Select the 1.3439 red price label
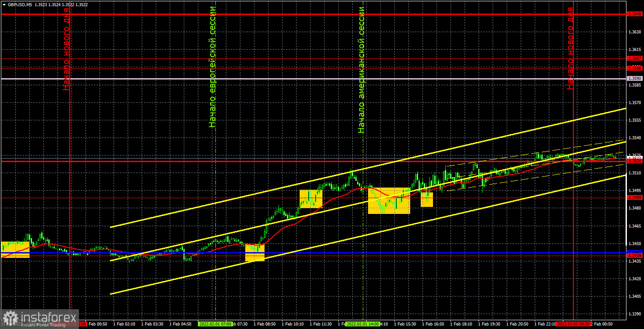The image size is (644, 329). pos(635,255)
